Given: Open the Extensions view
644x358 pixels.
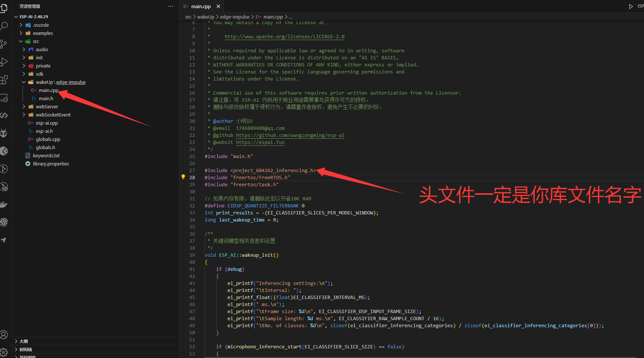Looking at the screenshot, I should tap(4, 80).
